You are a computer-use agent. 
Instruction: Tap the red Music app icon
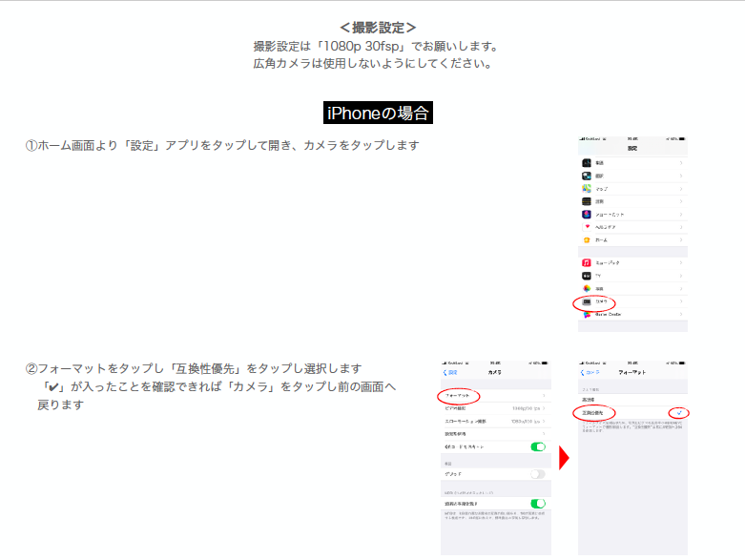(587, 262)
